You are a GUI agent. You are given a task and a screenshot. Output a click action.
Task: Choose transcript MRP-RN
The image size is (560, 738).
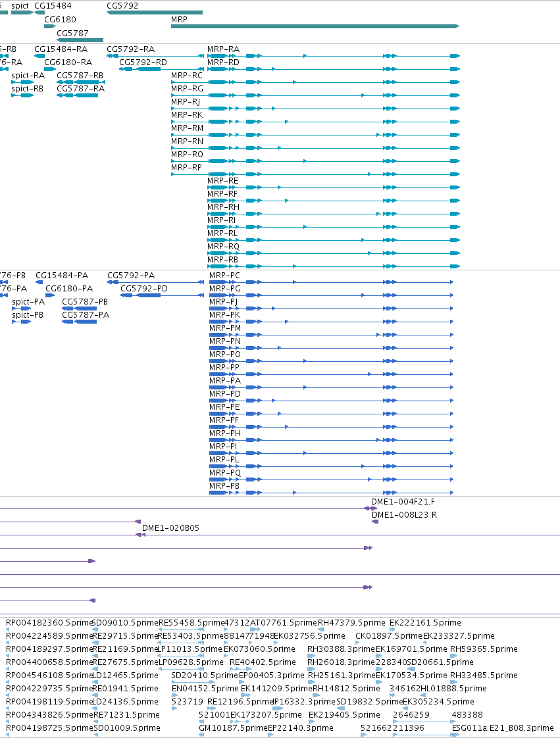click(187, 141)
